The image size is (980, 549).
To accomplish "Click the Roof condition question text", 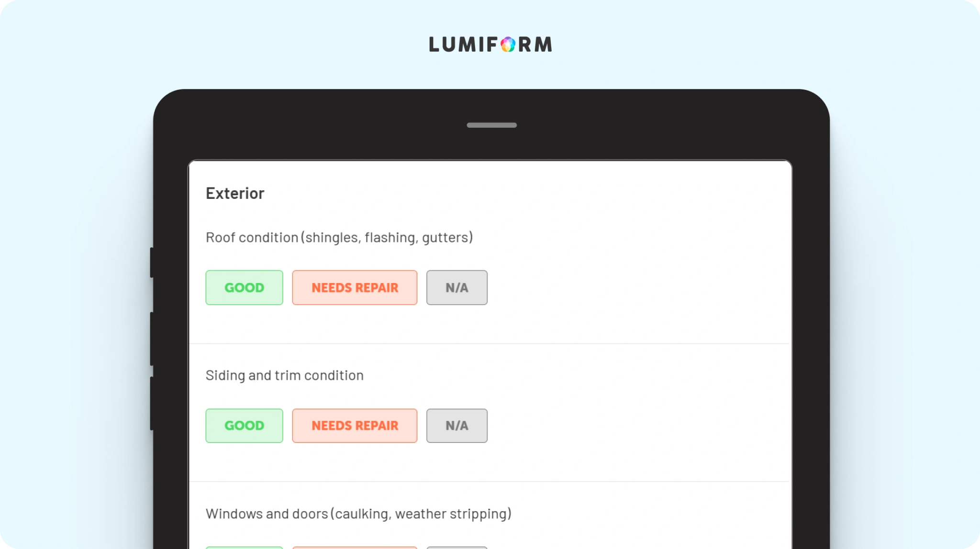I will pos(339,237).
